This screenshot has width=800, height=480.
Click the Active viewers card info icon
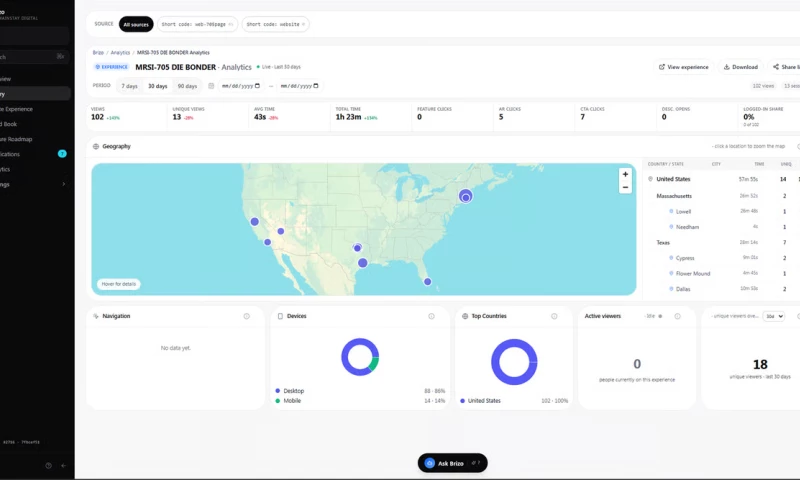(x=678, y=316)
